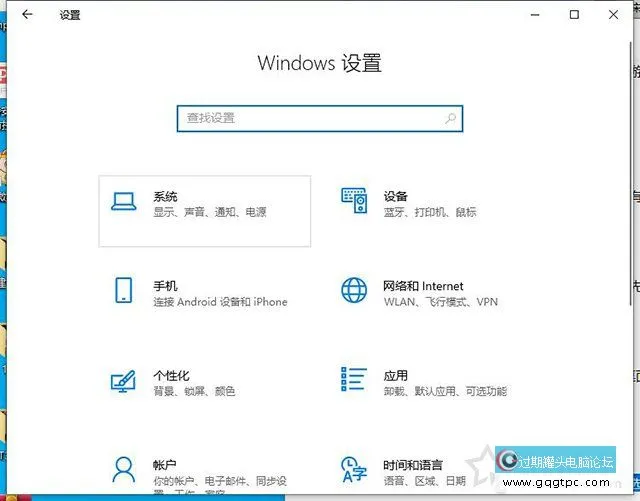Select the 设备 category title
The height and width of the screenshot is (501, 640).
click(x=396, y=196)
